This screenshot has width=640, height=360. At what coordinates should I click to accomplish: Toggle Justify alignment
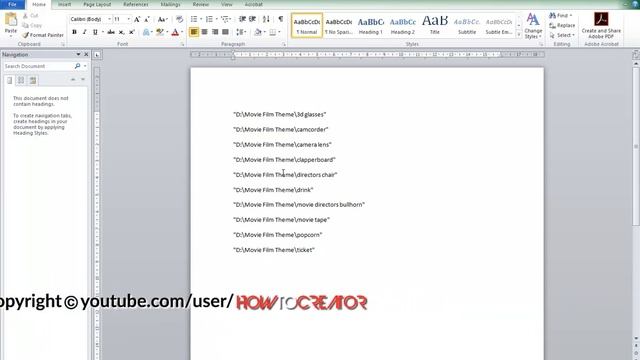tap(225, 32)
